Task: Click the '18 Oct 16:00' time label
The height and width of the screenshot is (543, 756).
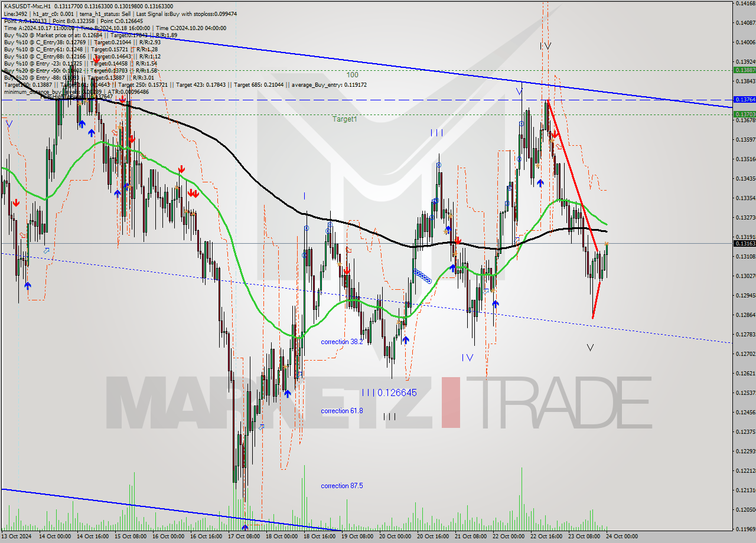Action: [x=320, y=537]
